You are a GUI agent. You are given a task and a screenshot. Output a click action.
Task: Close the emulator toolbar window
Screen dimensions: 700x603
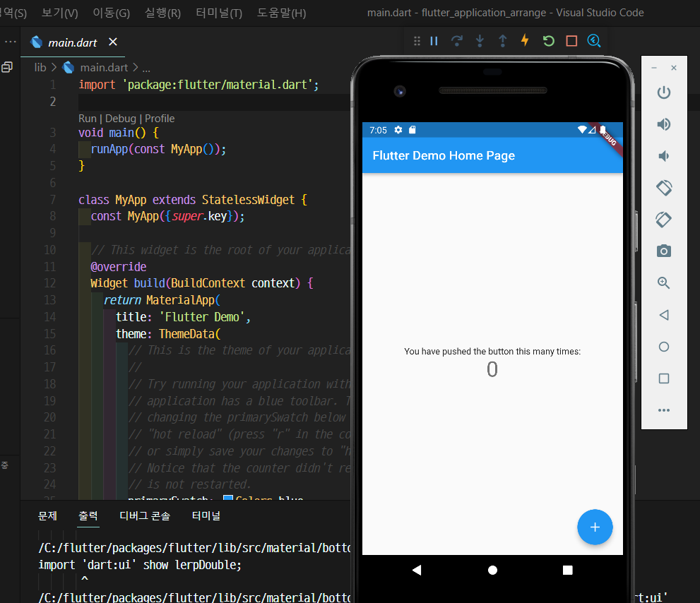point(674,68)
